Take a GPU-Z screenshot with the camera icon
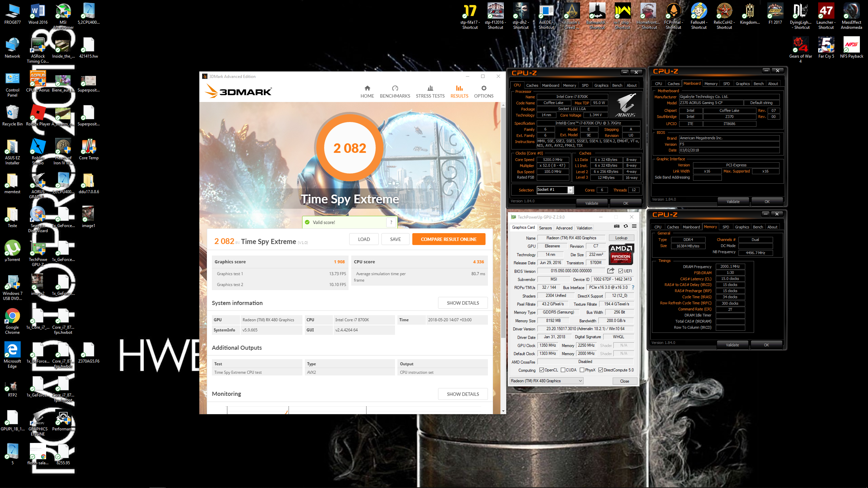 coord(617,226)
